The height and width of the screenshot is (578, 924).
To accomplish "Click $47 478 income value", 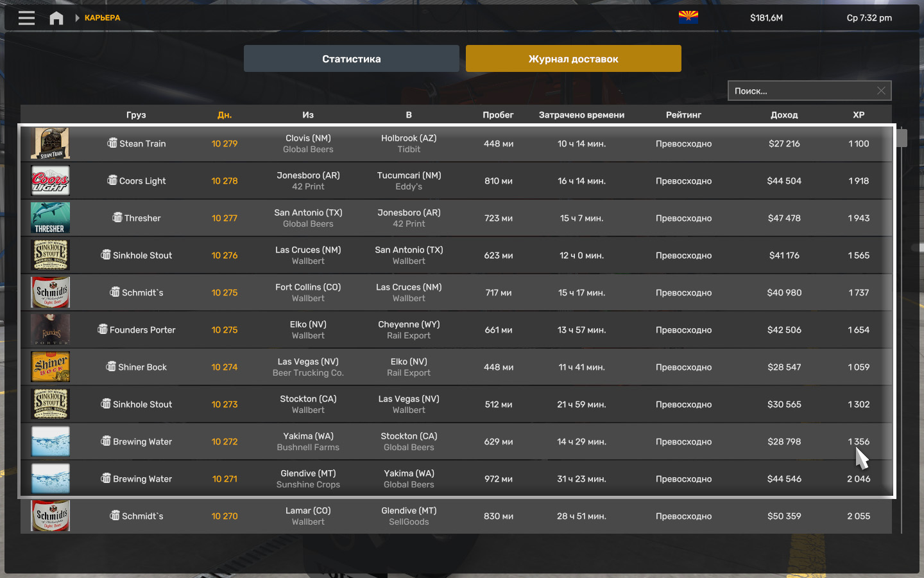I will 784,218.
